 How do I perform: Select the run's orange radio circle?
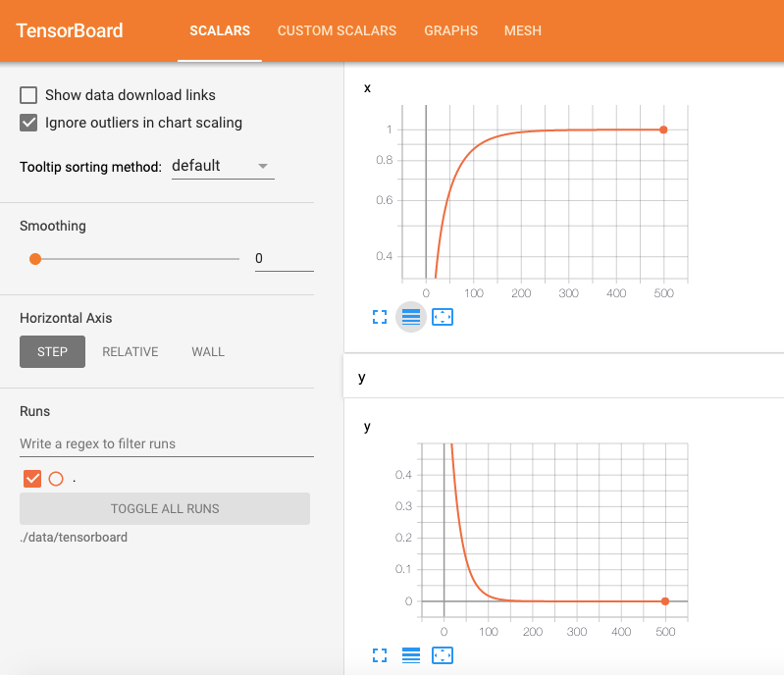pyautogui.click(x=56, y=479)
